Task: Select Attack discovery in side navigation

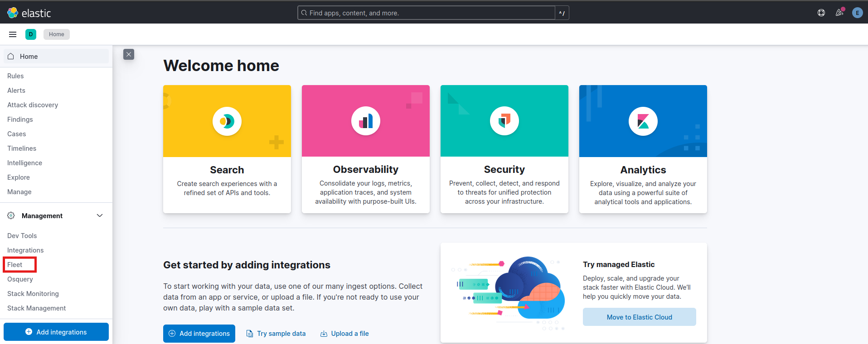Action: click(x=33, y=105)
